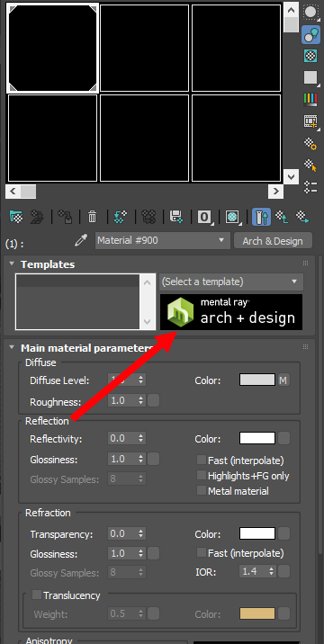Image resolution: width=324 pixels, height=644 pixels.
Task: Toggle the Show End Result icon
Action: (261, 216)
